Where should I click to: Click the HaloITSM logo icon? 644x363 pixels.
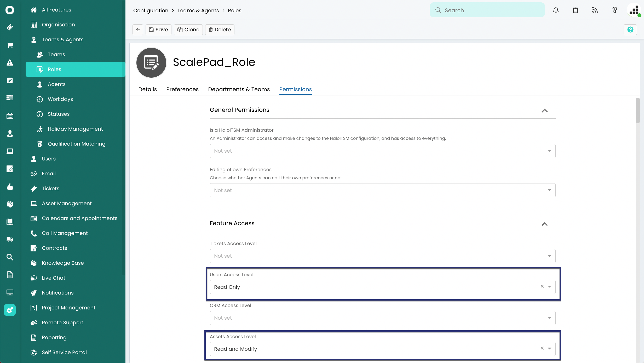10,10
